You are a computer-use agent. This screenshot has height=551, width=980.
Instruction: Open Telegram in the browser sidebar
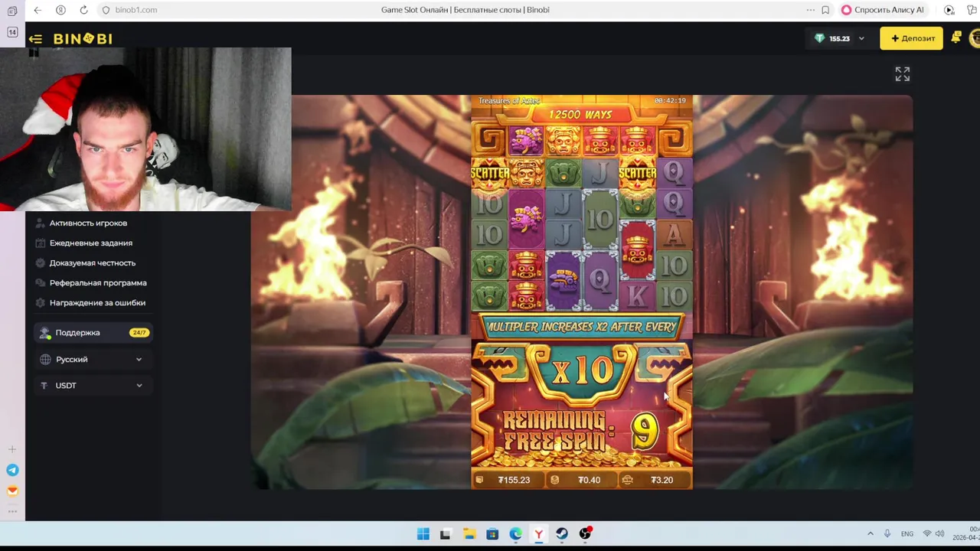pyautogui.click(x=12, y=470)
